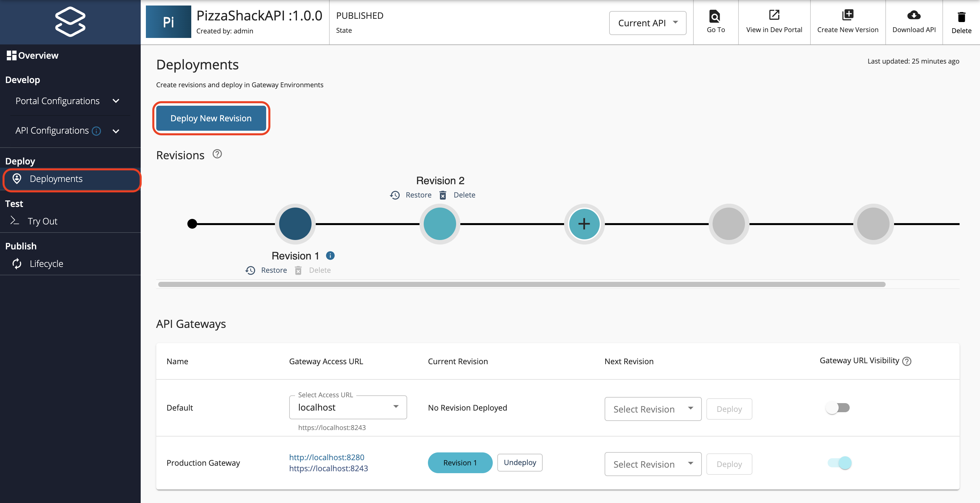Viewport: 980px width, 503px height.
Task: Click the Deploy New Revision button
Action: (211, 118)
